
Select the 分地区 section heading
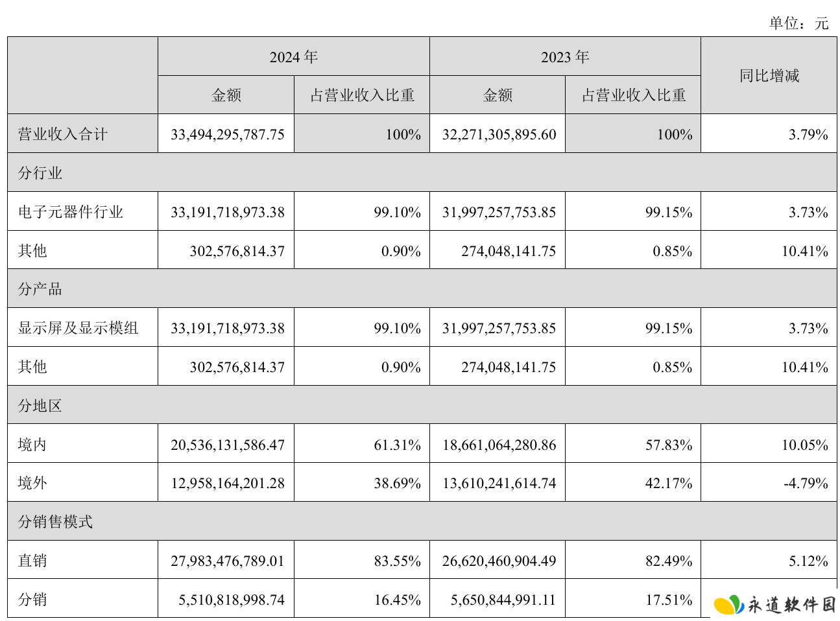pos(40,406)
